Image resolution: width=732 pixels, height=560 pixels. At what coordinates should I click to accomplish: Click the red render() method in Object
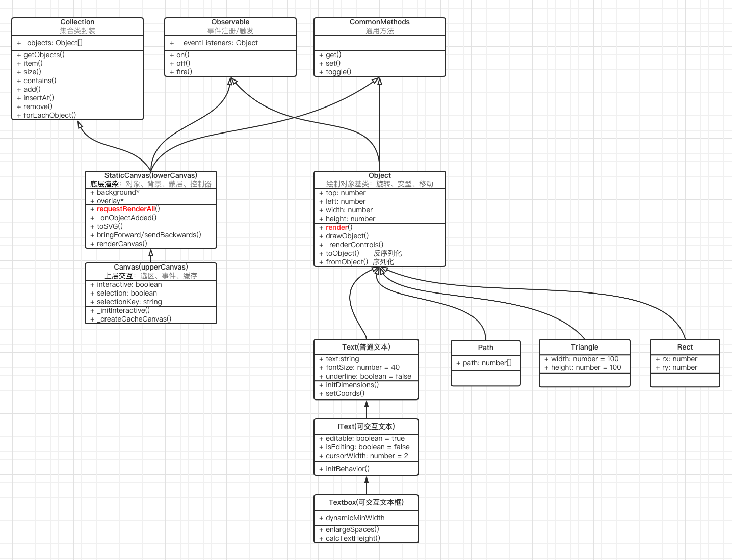tap(337, 227)
